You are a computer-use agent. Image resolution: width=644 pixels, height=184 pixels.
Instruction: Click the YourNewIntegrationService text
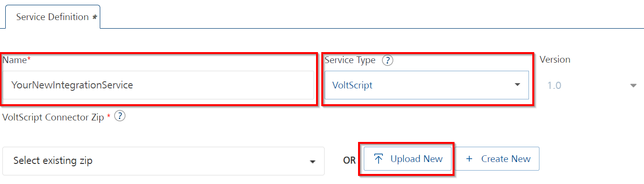tap(72, 85)
